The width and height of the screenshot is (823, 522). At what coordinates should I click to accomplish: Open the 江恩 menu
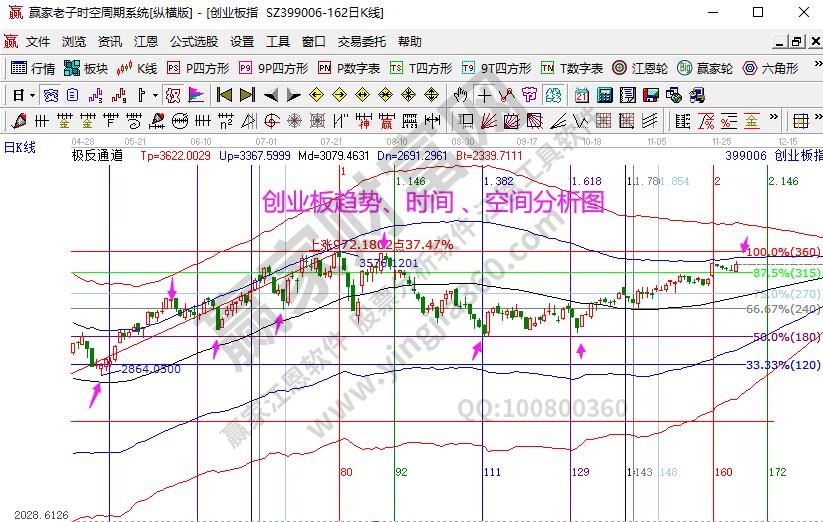click(146, 42)
